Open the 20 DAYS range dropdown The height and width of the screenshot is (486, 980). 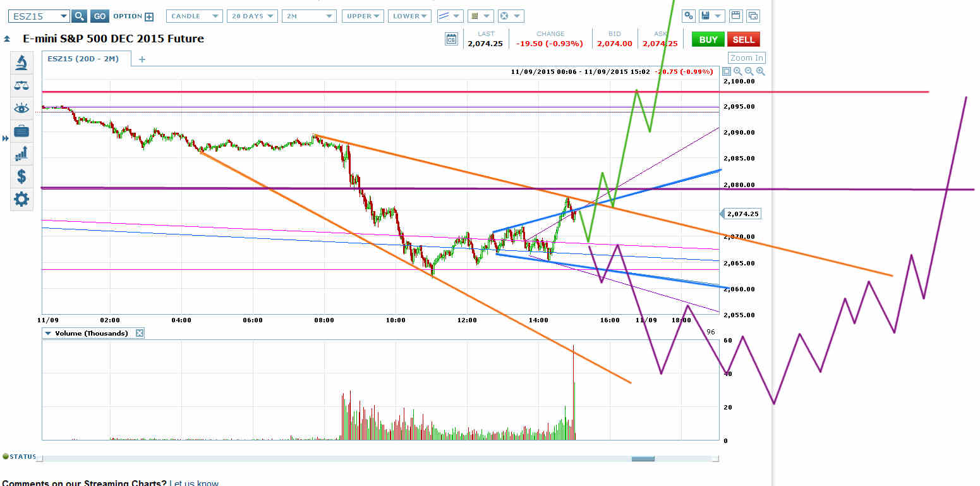252,16
